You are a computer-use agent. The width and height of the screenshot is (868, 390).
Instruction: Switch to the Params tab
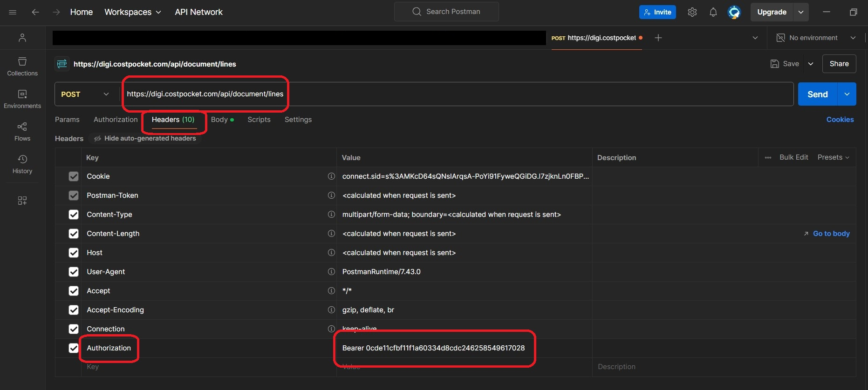[x=67, y=120]
